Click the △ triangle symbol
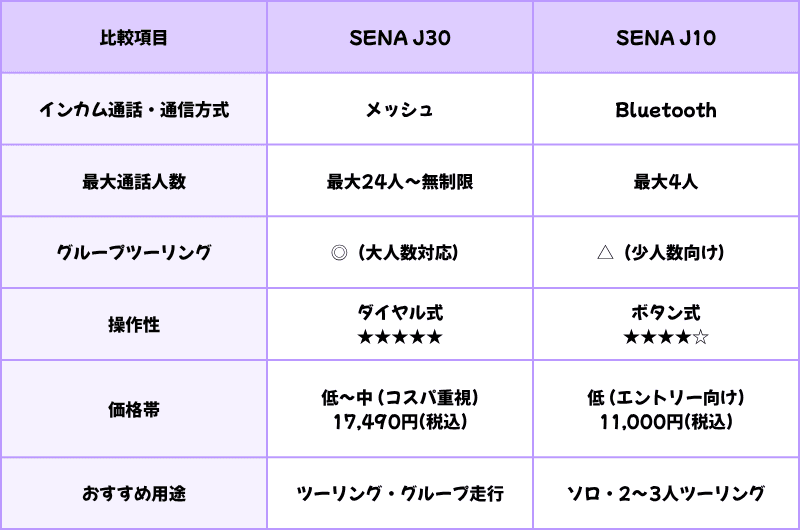 coord(603,253)
